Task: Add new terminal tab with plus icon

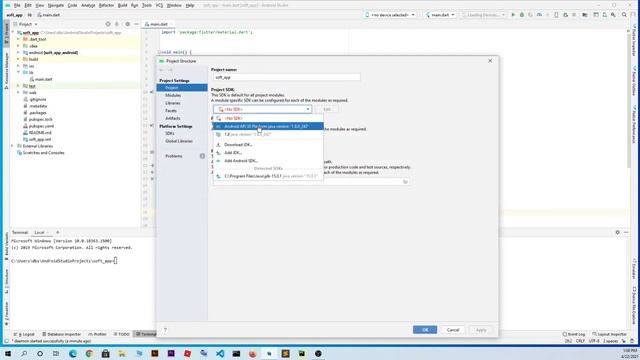Action: point(58,232)
